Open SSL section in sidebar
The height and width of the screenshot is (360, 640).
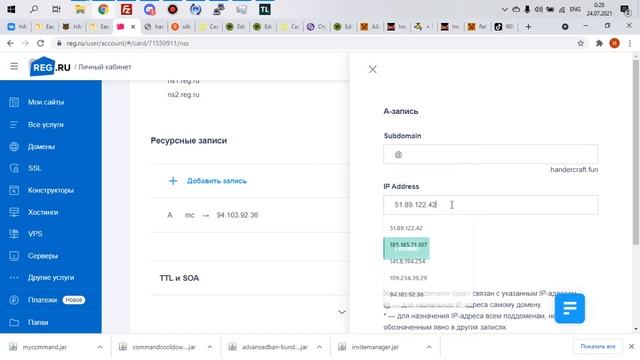click(34, 168)
